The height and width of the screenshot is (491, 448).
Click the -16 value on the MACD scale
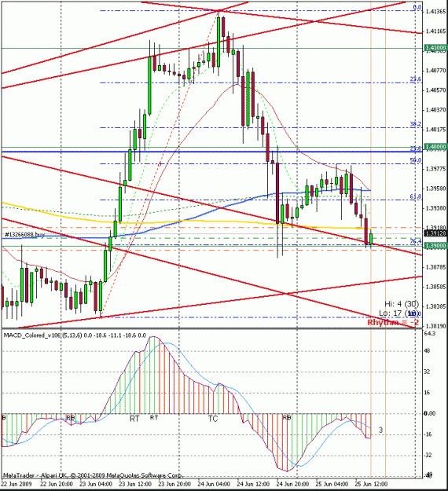point(428,434)
